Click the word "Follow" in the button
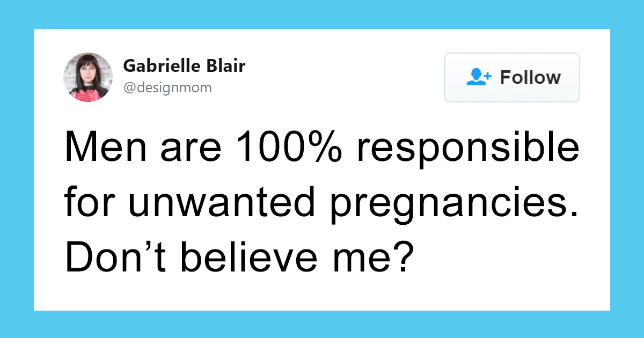 530,77
